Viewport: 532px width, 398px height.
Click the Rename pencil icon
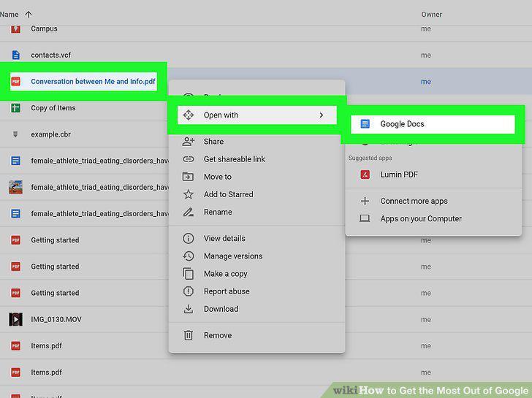[x=189, y=213]
